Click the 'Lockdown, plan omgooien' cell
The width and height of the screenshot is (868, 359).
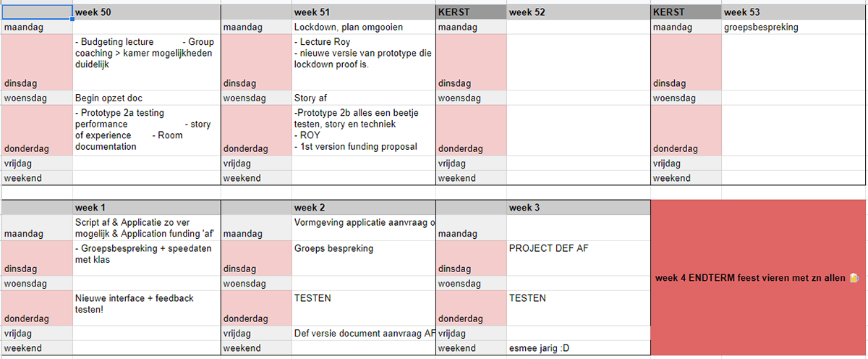(364, 27)
